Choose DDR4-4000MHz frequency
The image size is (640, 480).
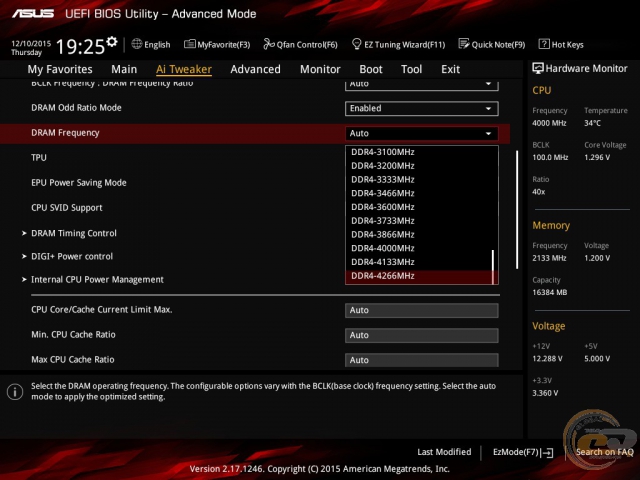(419, 249)
